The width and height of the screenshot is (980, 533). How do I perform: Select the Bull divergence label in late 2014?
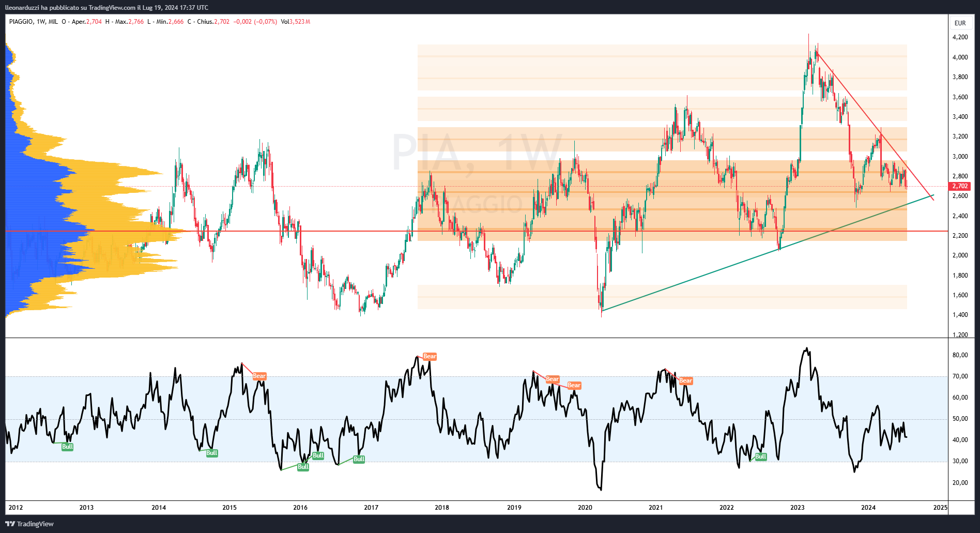212,453
